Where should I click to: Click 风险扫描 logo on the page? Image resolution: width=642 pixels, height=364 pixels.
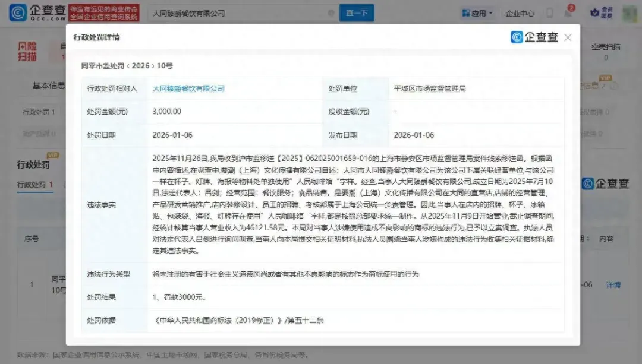click(x=27, y=52)
